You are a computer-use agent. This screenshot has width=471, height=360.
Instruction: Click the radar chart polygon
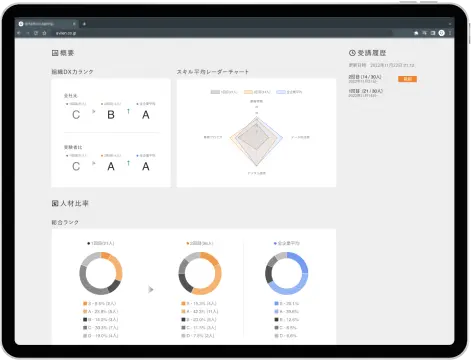[x=256, y=140]
